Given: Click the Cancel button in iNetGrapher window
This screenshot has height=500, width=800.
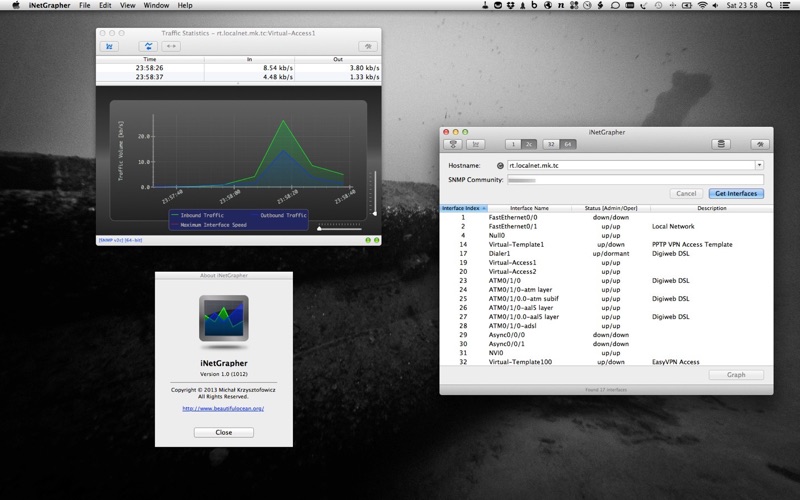Looking at the screenshot, I should (x=686, y=193).
